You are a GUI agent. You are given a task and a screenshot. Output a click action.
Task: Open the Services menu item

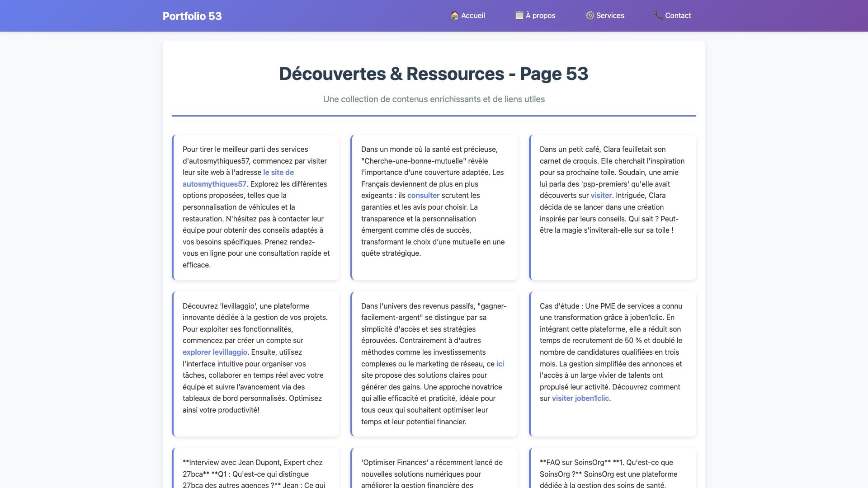pos(610,15)
